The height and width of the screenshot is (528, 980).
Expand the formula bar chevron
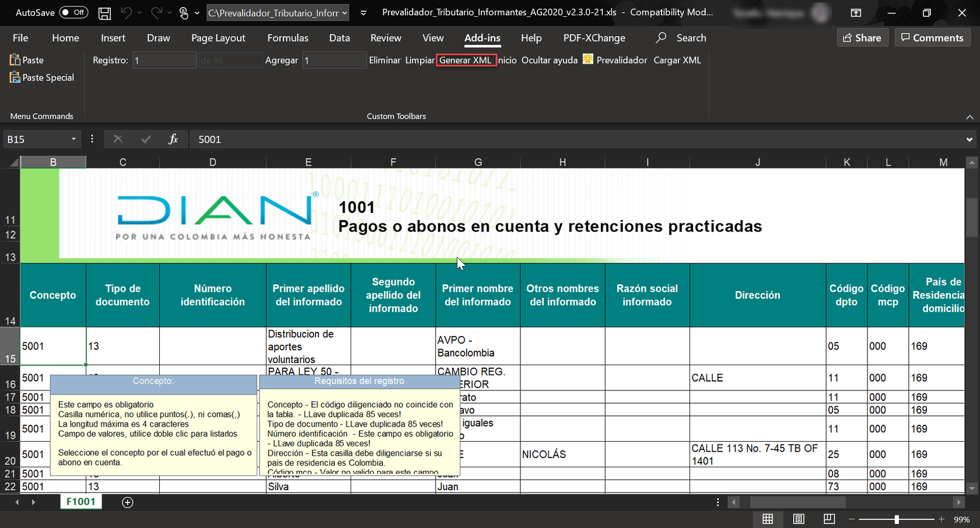point(970,139)
